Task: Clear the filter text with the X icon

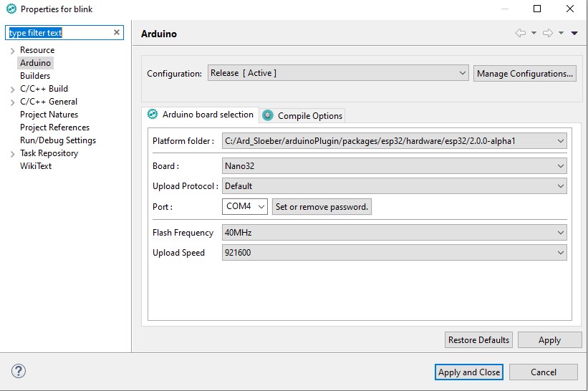Action: [117, 32]
